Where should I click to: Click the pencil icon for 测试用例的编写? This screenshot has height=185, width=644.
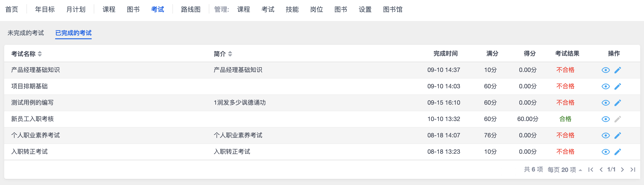click(618, 103)
